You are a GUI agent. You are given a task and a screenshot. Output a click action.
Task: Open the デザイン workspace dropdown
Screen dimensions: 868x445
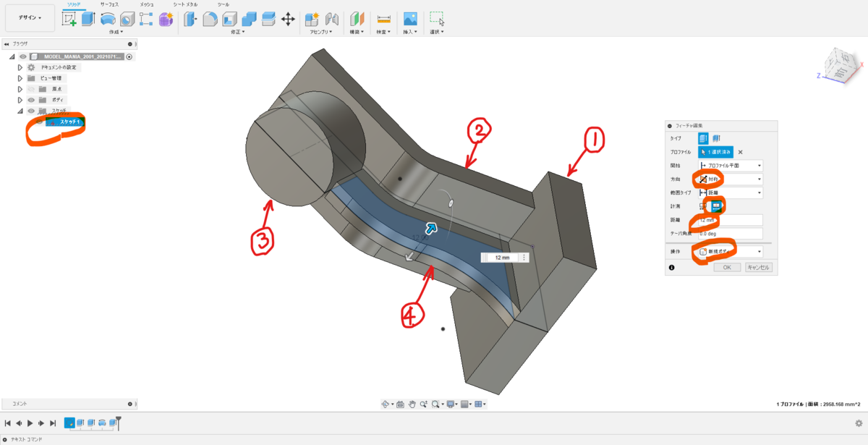30,17
